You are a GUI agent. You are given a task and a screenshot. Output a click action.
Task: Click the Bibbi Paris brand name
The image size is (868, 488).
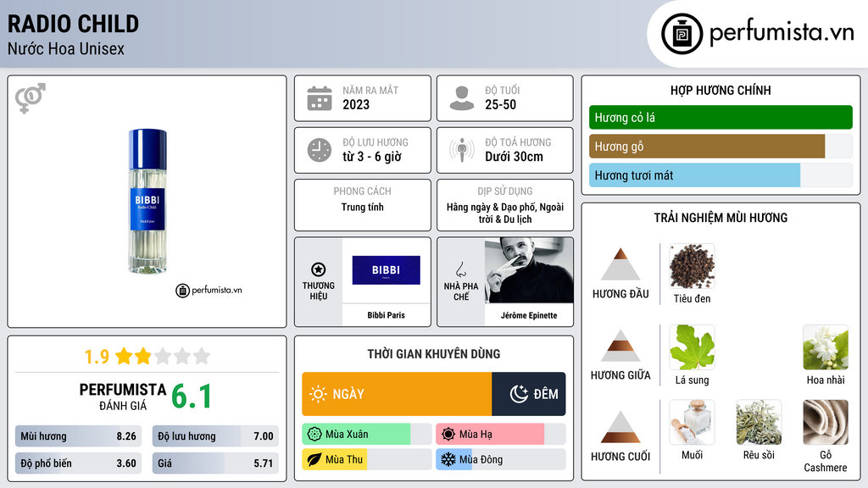coord(386,315)
